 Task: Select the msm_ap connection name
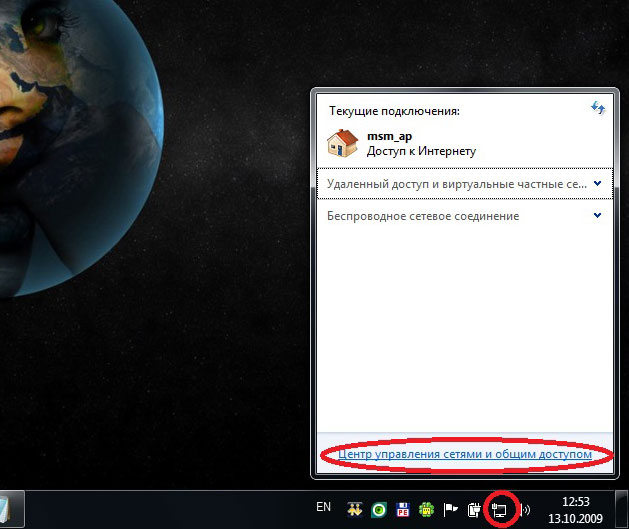[389, 136]
